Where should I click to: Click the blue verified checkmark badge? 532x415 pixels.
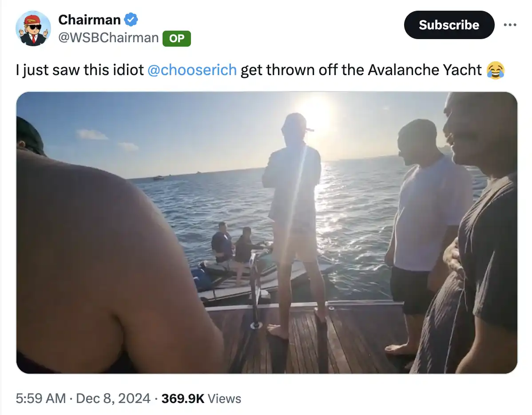click(131, 20)
